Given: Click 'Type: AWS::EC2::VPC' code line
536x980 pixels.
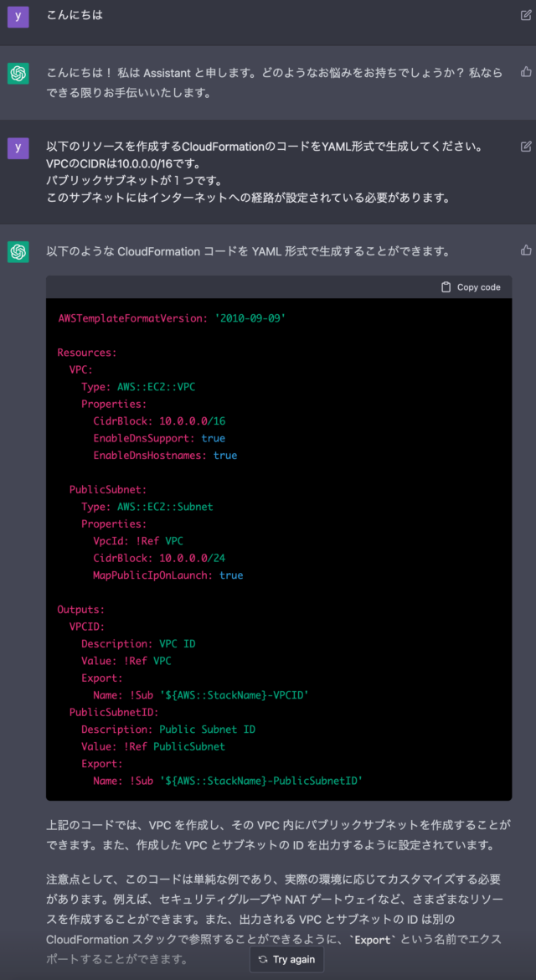Looking at the screenshot, I should coord(138,386).
